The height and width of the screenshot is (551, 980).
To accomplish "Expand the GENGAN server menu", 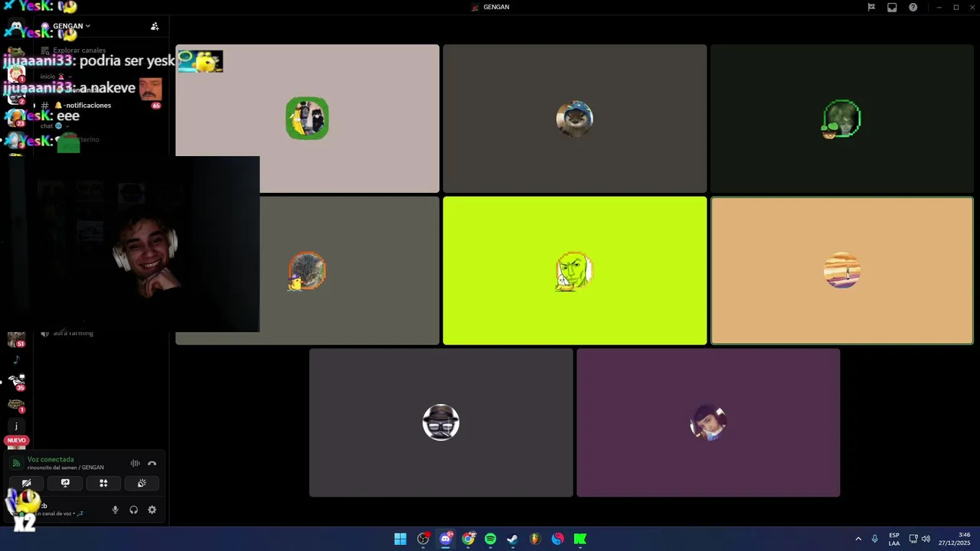I will (x=71, y=26).
